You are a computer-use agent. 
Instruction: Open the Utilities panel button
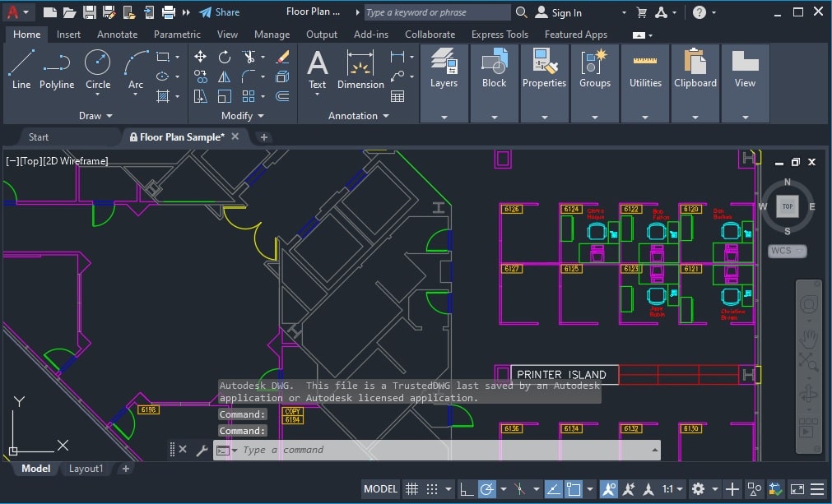[645, 83]
